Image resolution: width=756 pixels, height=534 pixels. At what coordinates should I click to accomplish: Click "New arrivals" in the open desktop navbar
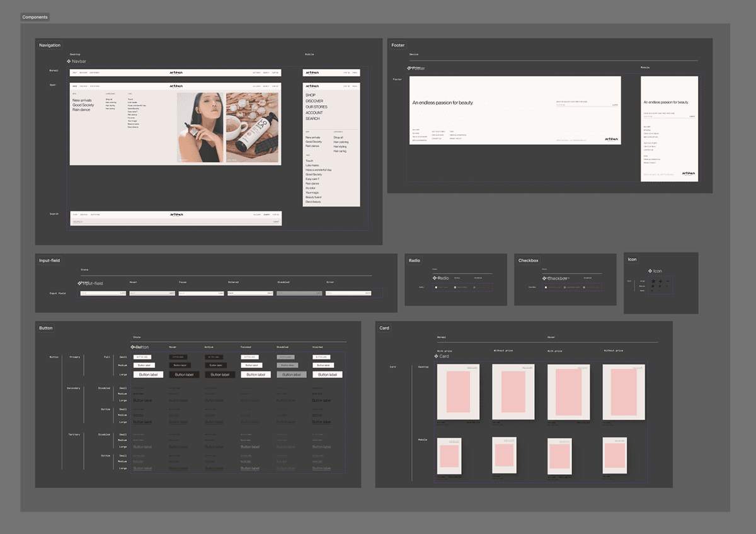point(81,100)
